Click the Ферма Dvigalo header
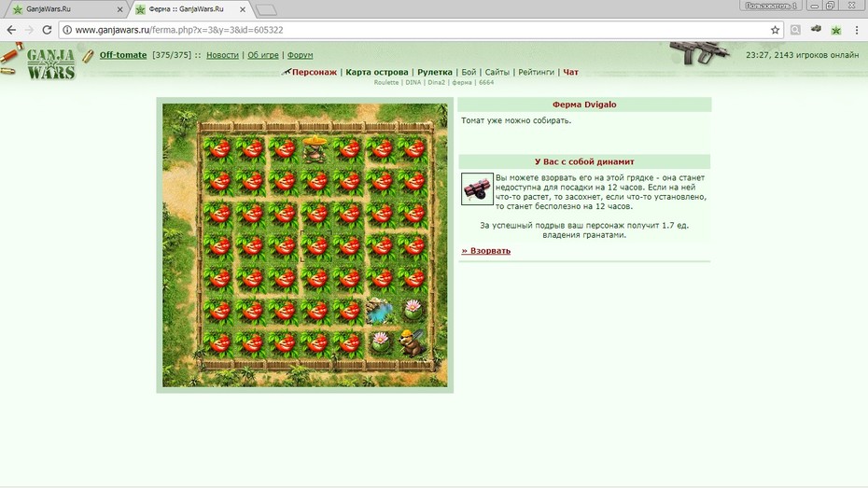Image resolution: width=868 pixels, height=488 pixels. [x=584, y=105]
